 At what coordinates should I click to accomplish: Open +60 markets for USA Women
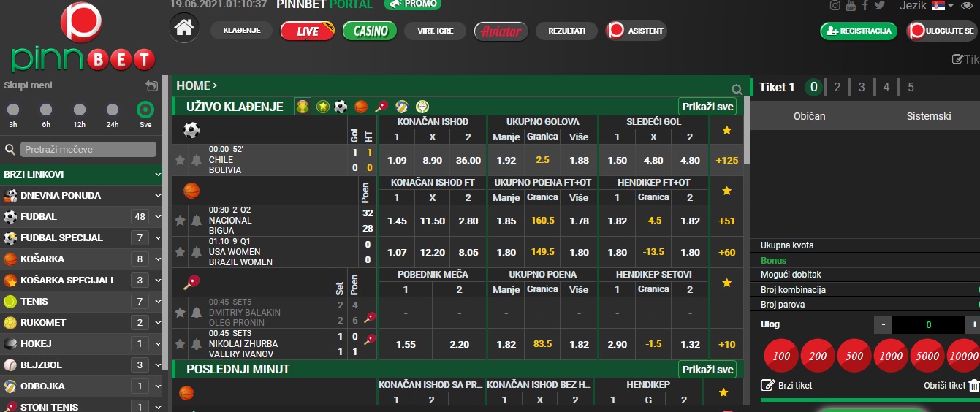[726, 252]
